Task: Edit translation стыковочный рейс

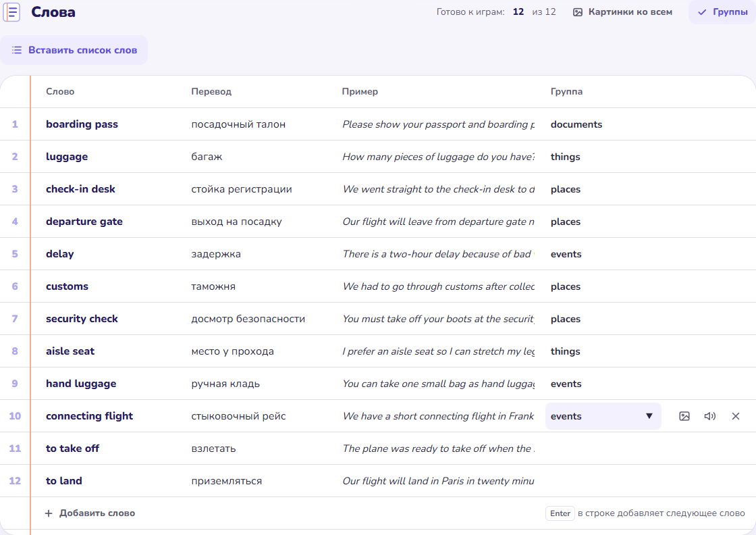Action: click(239, 416)
